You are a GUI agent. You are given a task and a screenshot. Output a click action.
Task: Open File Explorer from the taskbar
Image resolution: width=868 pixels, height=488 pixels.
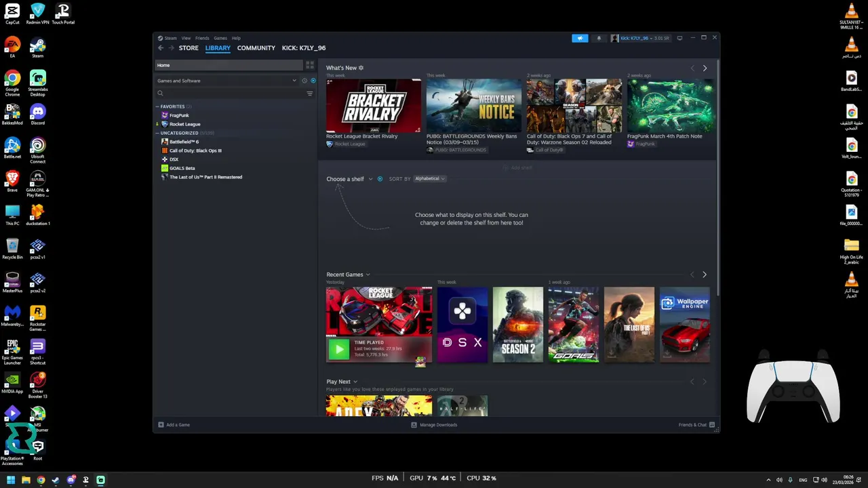click(x=26, y=481)
